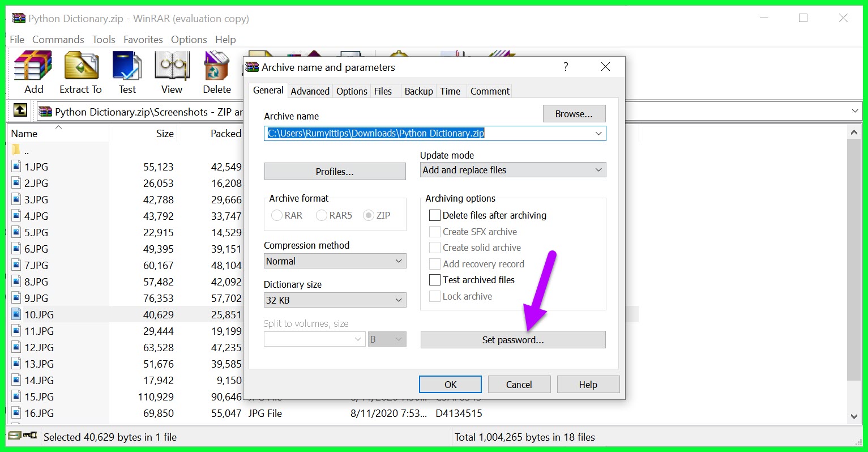Click the dialog question mark help icon
The height and width of the screenshot is (452, 868).
pyautogui.click(x=566, y=67)
